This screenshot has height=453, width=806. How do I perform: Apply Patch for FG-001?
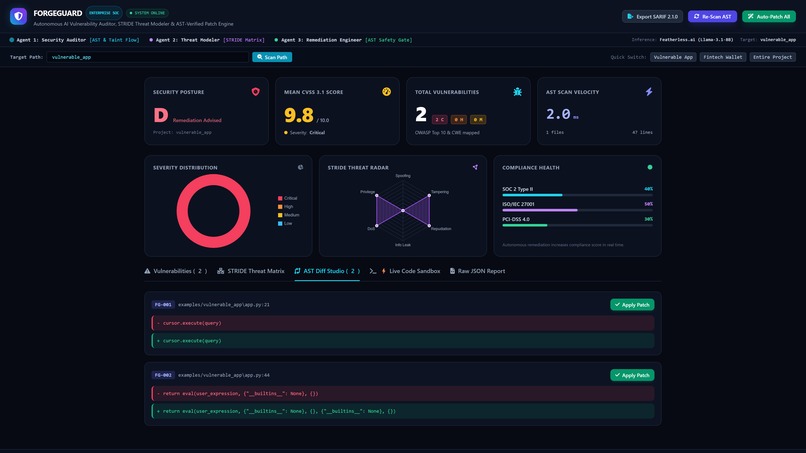632,304
